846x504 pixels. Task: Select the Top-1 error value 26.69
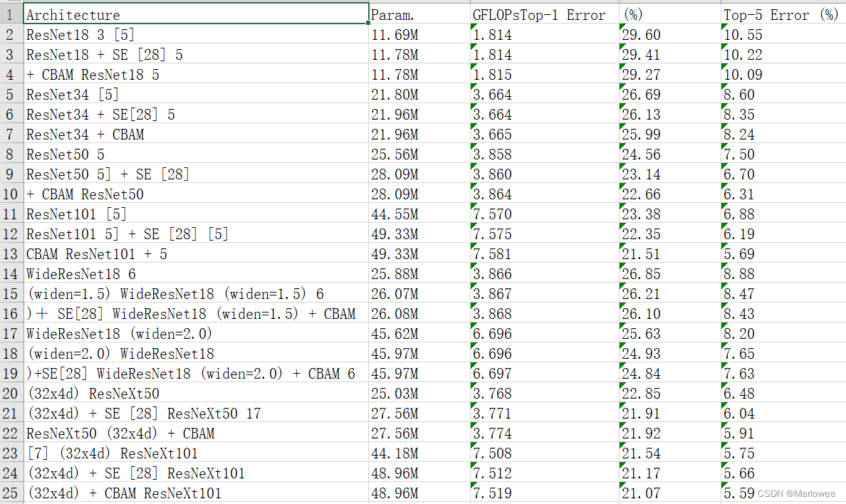669,95
